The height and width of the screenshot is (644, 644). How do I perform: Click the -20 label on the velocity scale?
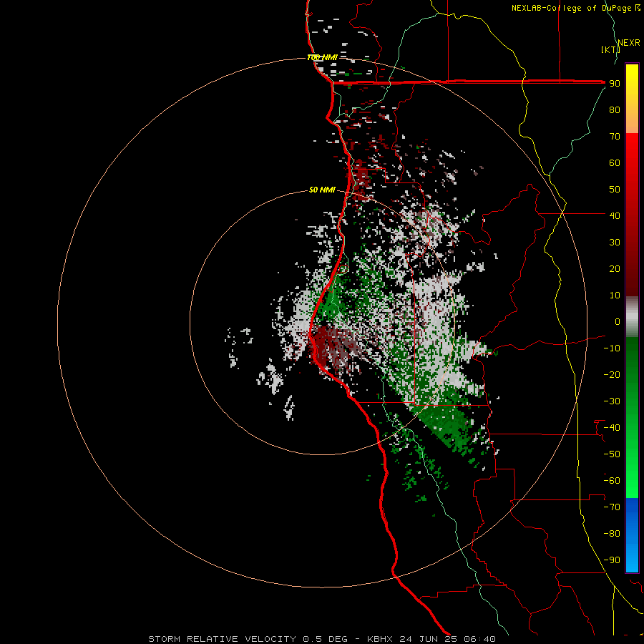pyautogui.click(x=612, y=374)
